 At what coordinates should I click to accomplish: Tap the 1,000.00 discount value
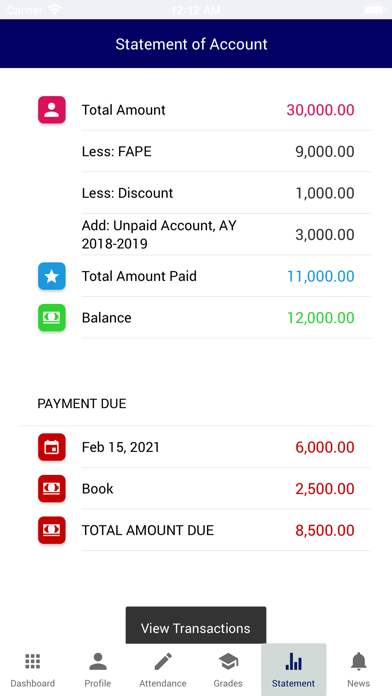(x=325, y=193)
